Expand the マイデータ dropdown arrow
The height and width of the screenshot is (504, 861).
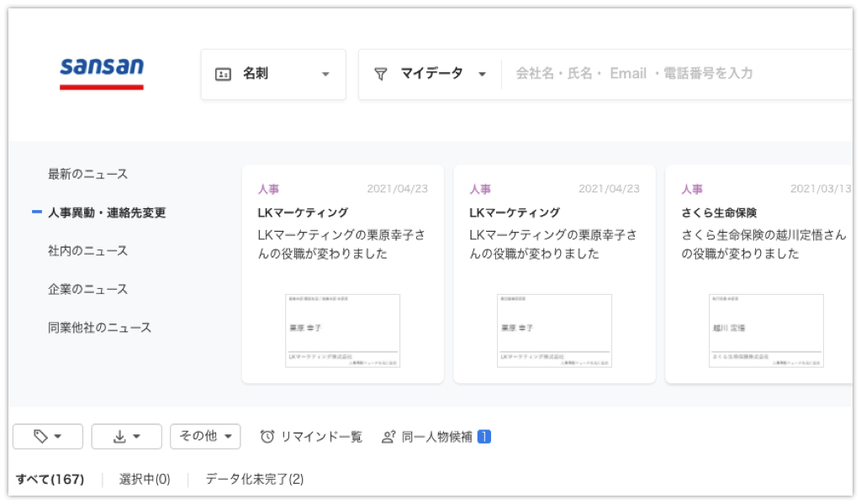(482, 74)
